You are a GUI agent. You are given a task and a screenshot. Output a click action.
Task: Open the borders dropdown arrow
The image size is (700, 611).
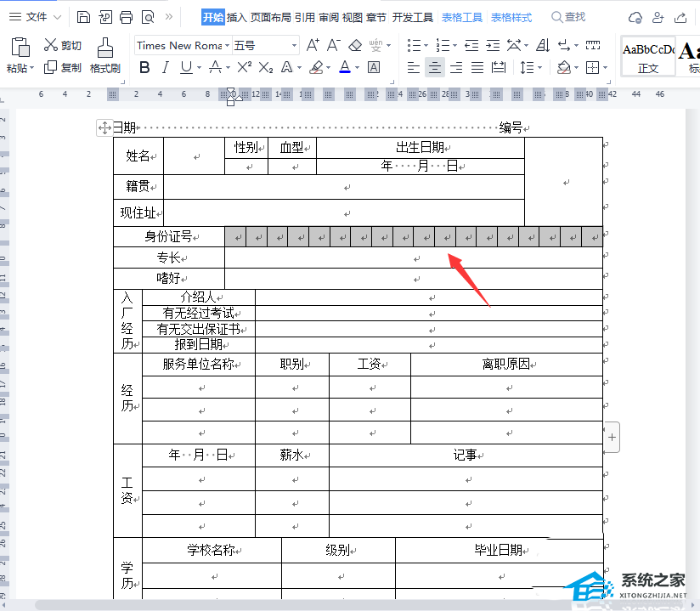coord(606,68)
